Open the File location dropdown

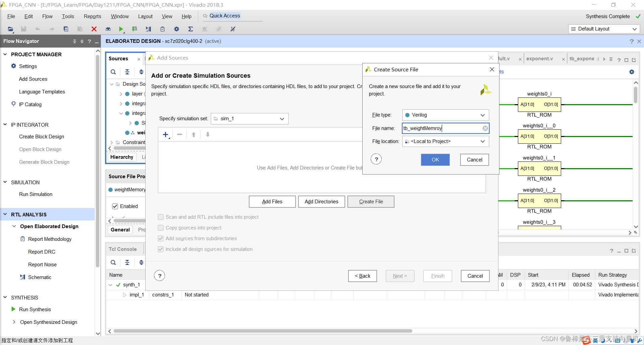[445, 141]
